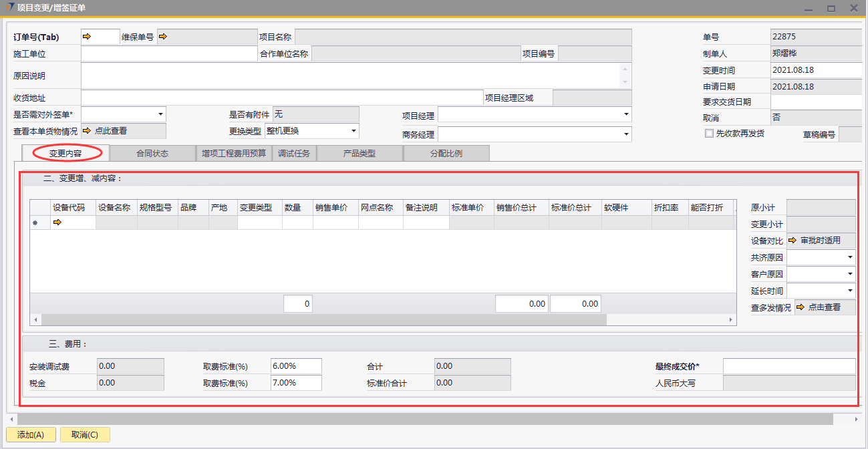Click the arrow icon beside 点击查看

click(x=800, y=307)
